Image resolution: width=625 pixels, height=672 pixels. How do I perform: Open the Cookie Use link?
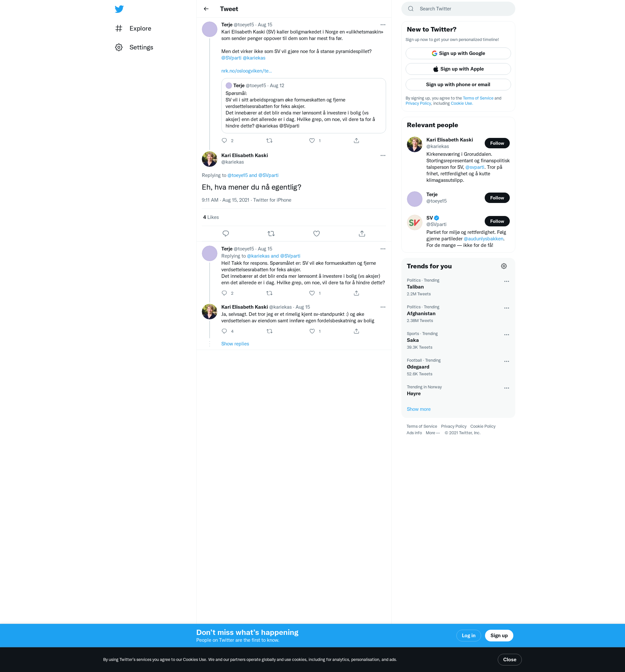pos(462,103)
